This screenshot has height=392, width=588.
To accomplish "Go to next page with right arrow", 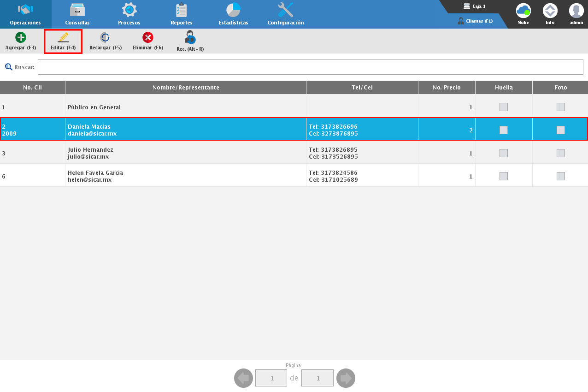I will coord(346,378).
